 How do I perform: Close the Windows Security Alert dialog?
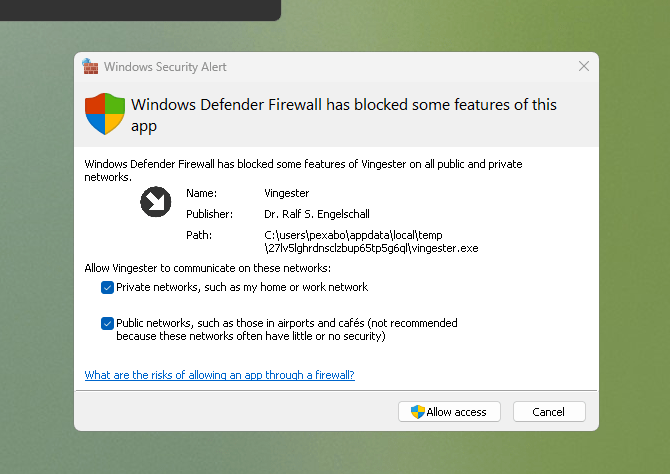[584, 66]
